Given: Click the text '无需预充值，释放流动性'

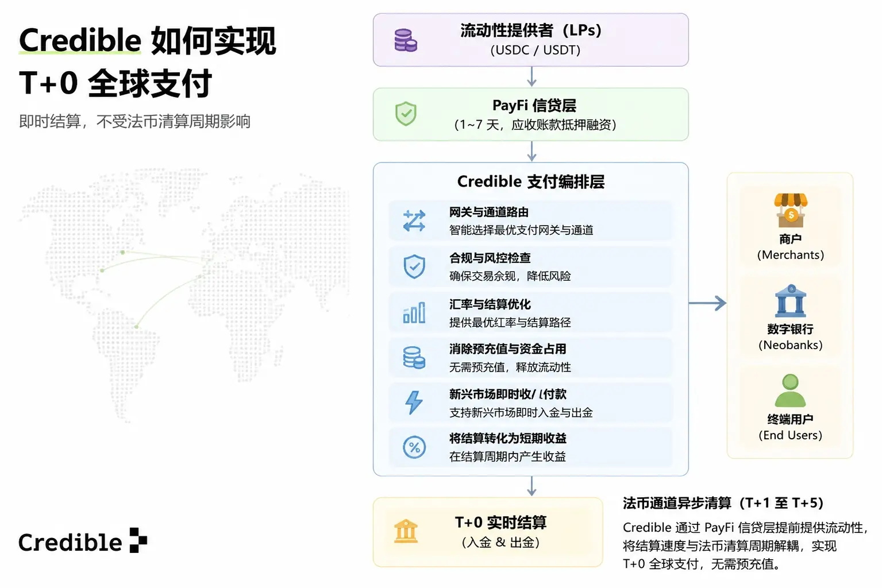Looking at the screenshot, I should pyautogui.click(x=510, y=367).
